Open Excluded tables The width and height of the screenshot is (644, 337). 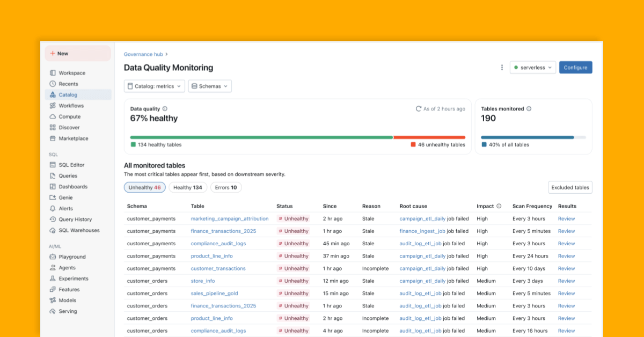(569, 187)
